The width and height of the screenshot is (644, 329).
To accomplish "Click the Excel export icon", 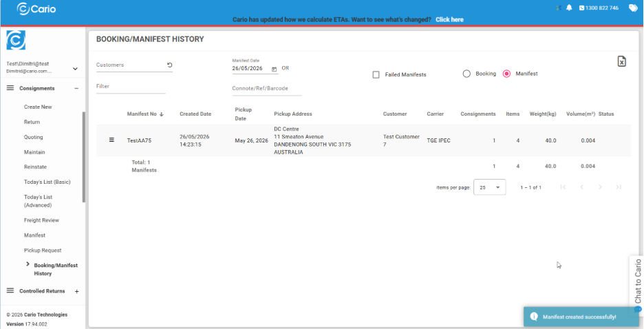I will coord(621,62).
